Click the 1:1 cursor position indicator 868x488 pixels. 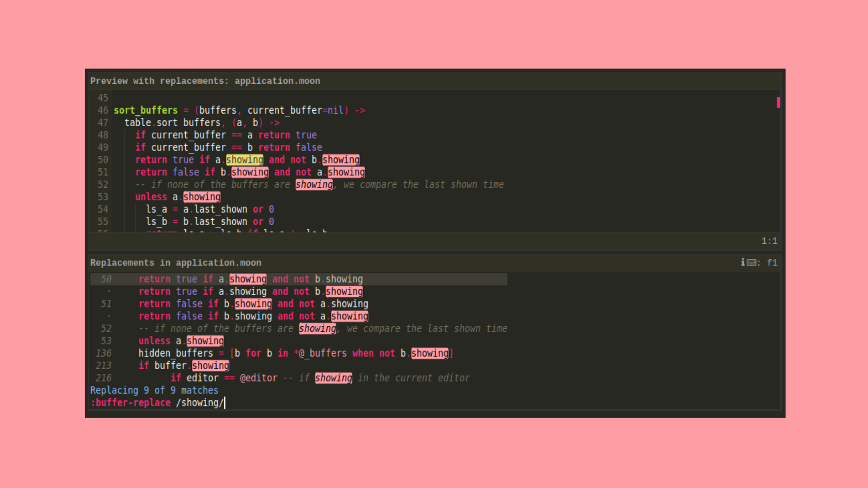coord(769,241)
